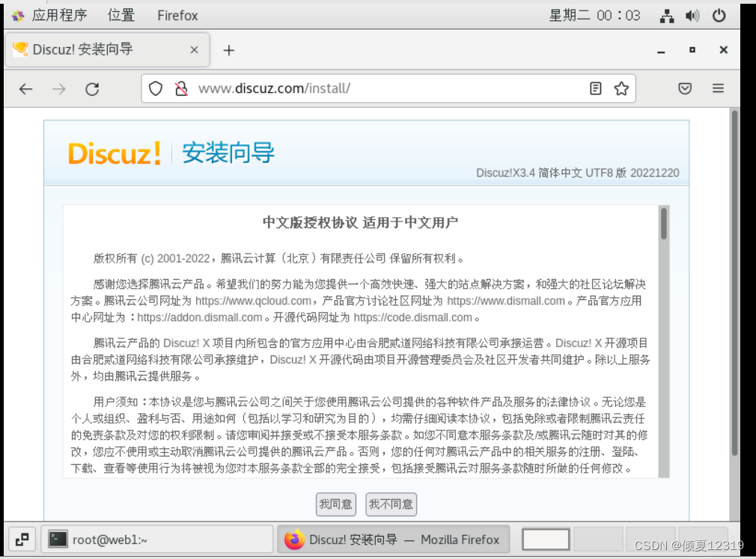
Task: Select the first workspace in switcher
Action: point(546,540)
